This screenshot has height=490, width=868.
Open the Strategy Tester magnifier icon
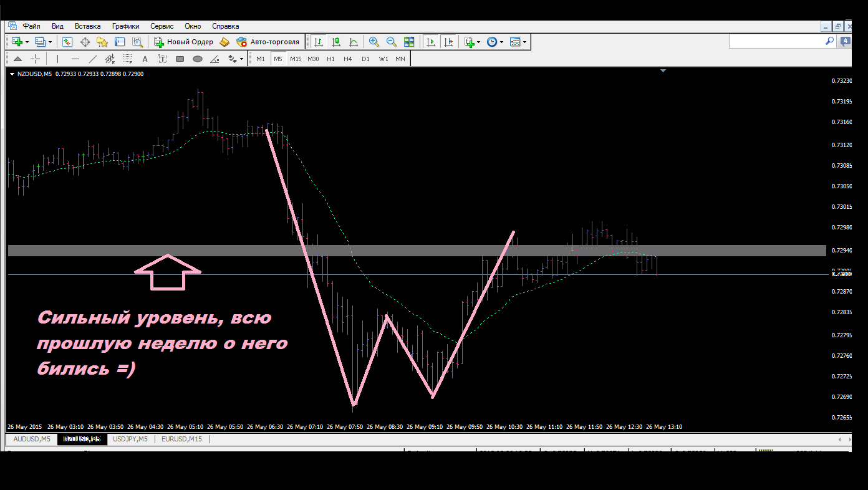point(137,42)
